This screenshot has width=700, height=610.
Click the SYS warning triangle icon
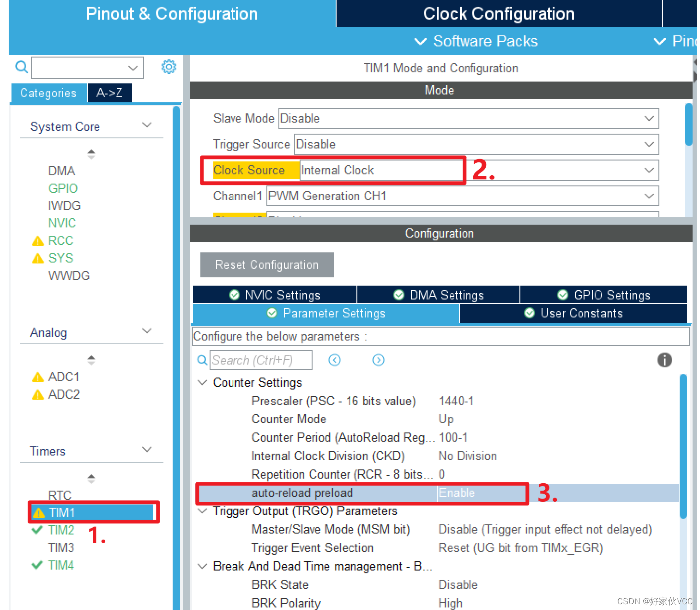click(x=38, y=259)
